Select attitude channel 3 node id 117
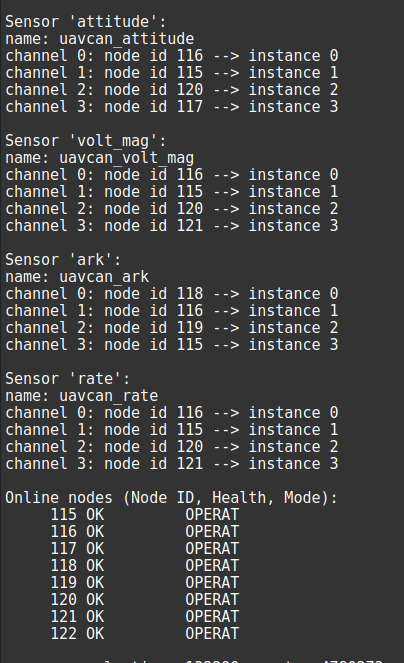 click(x=171, y=107)
